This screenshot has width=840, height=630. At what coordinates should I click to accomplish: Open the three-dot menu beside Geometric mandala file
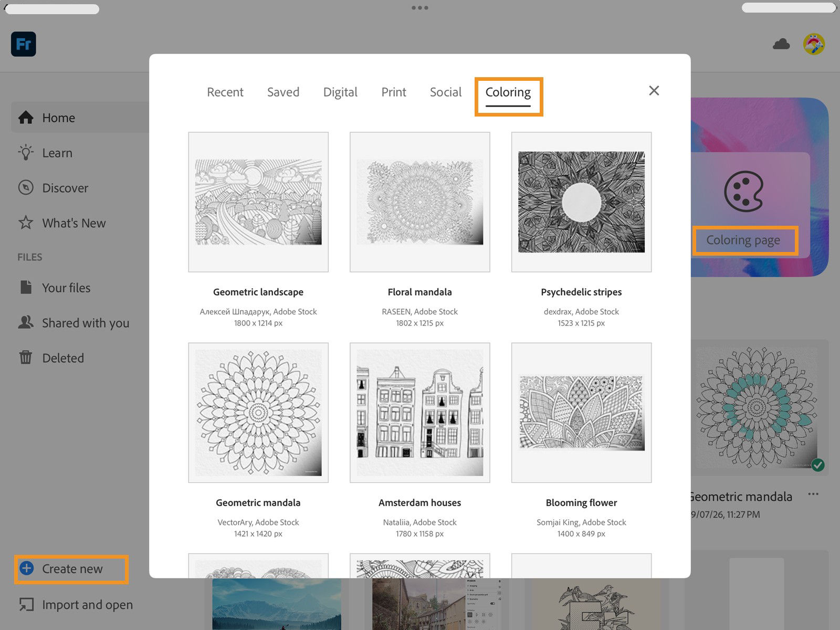pos(813,494)
